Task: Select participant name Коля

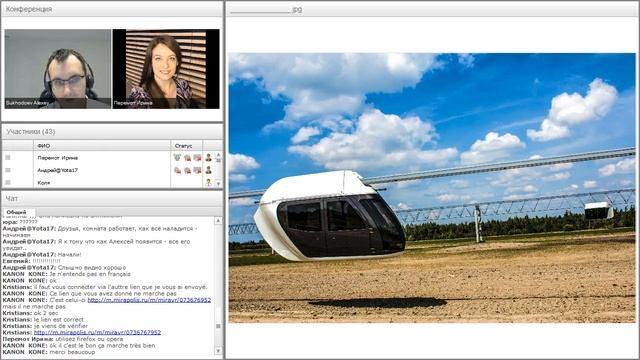Action: tap(44, 183)
